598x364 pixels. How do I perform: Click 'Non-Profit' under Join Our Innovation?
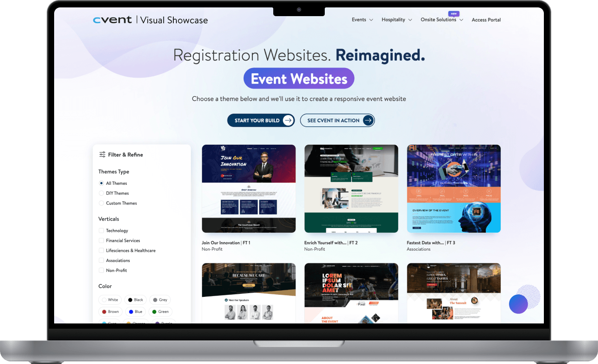[212, 249]
